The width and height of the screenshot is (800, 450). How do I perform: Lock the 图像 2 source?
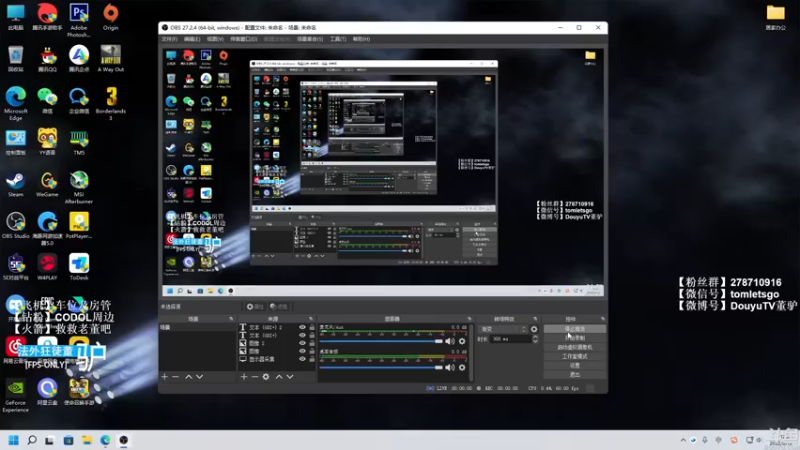[312, 343]
